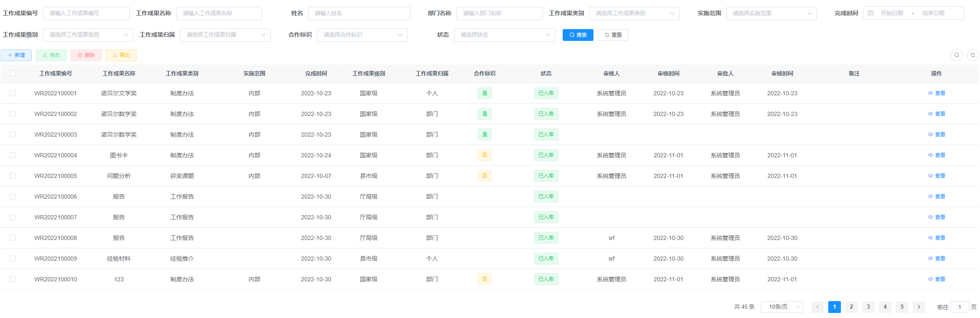
Task: Click 否 tag in row WR2022100004
Action: pos(484,155)
